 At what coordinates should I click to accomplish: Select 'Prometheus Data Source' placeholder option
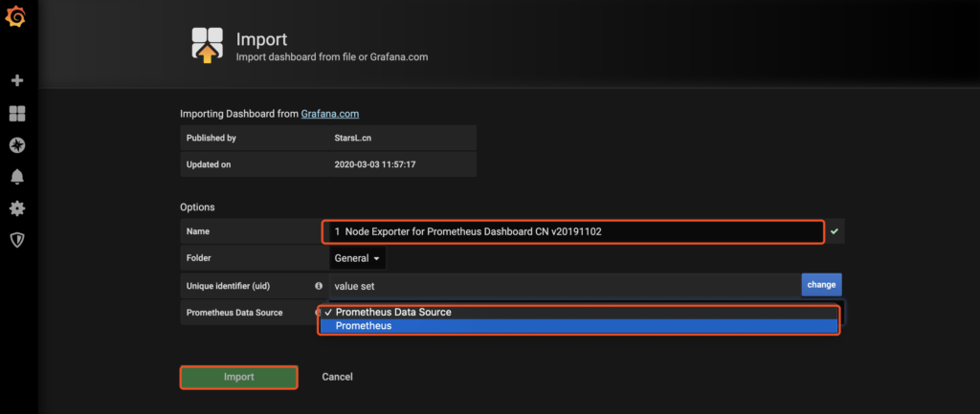tap(578, 313)
